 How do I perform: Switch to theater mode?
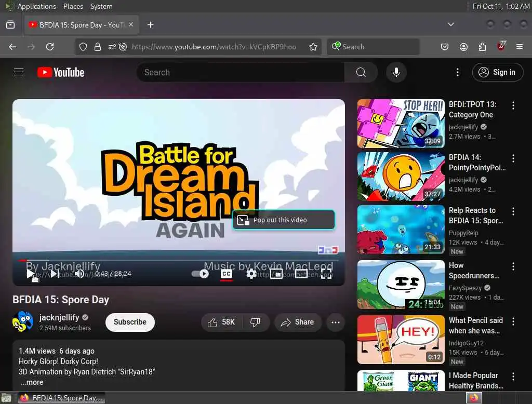coord(301,274)
